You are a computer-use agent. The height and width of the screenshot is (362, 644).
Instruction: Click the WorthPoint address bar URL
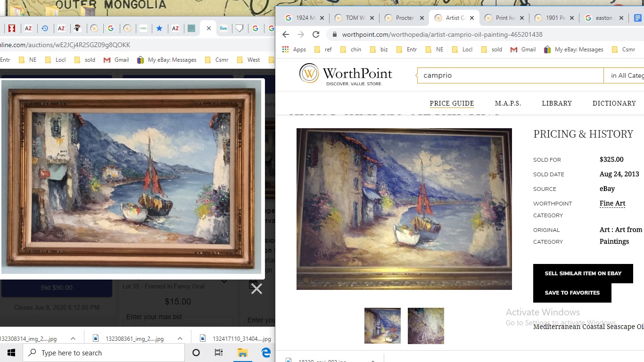[x=442, y=34]
